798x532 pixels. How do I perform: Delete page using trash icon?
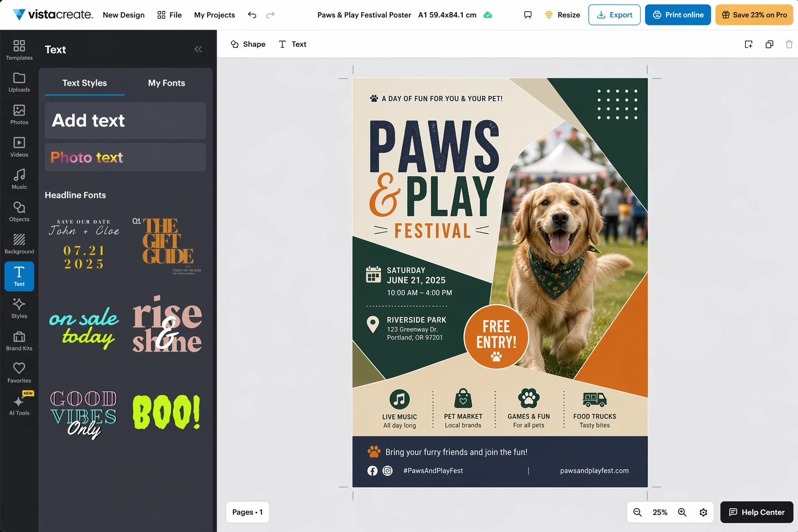[789, 44]
